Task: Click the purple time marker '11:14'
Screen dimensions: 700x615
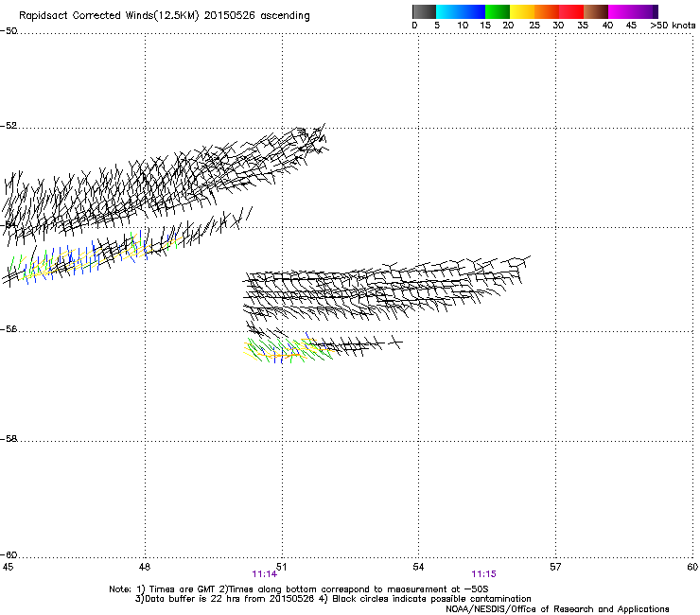Action: (x=264, y=574)
